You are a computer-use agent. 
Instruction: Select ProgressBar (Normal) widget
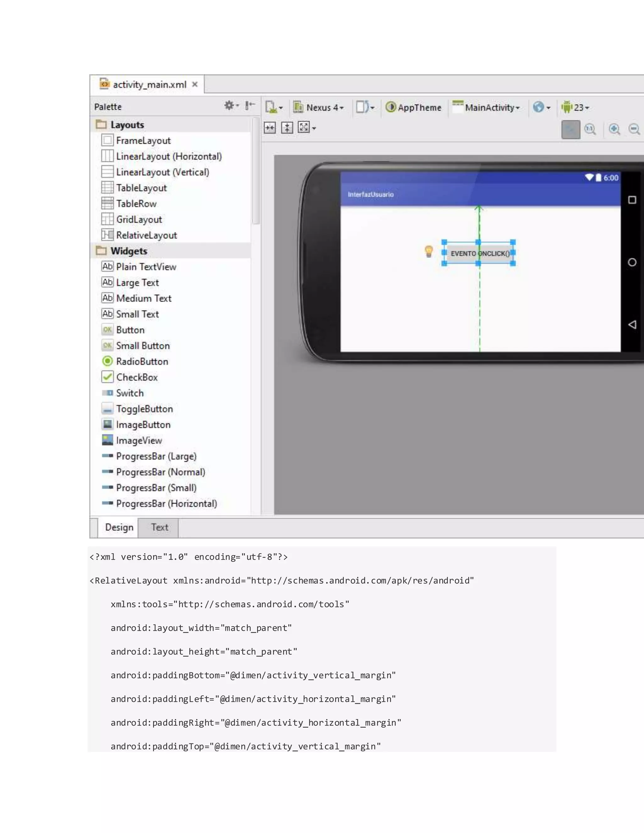pos(153,472)
